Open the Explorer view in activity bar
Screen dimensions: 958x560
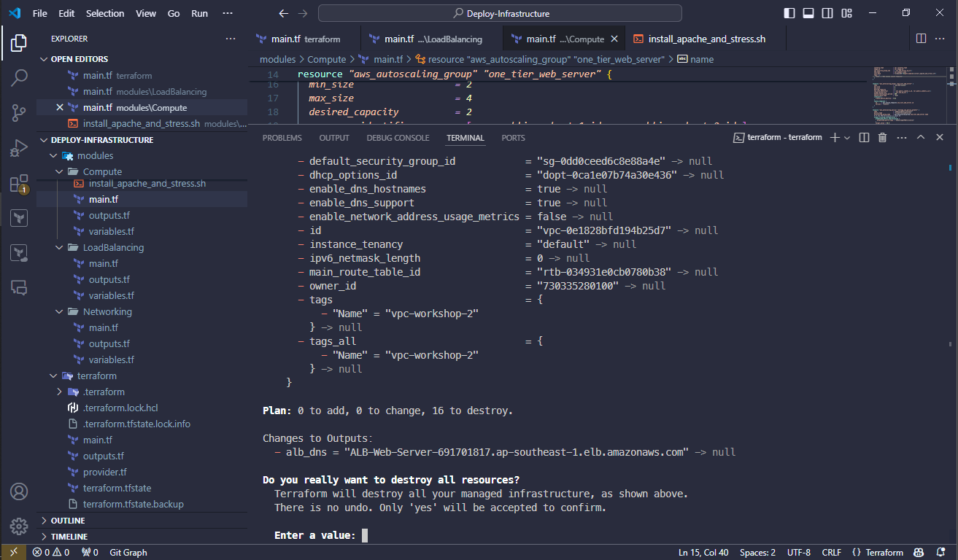pos(19,43)
